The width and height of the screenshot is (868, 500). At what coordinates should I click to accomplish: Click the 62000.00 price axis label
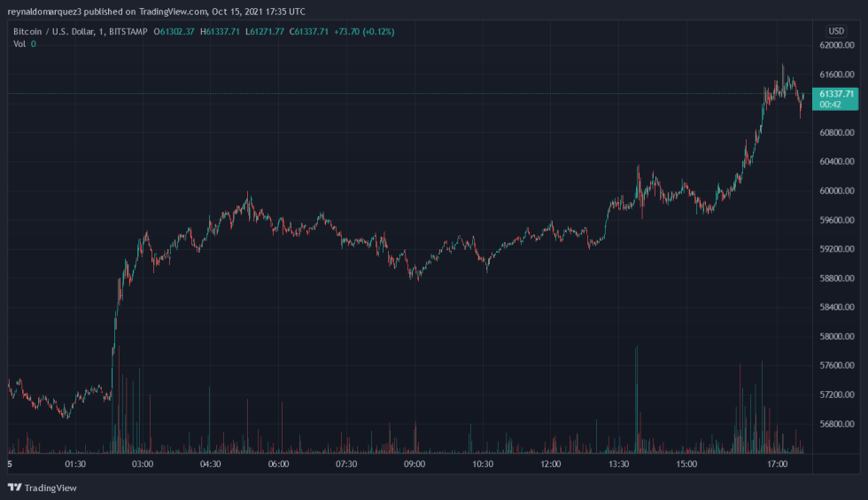coord(836,45)
